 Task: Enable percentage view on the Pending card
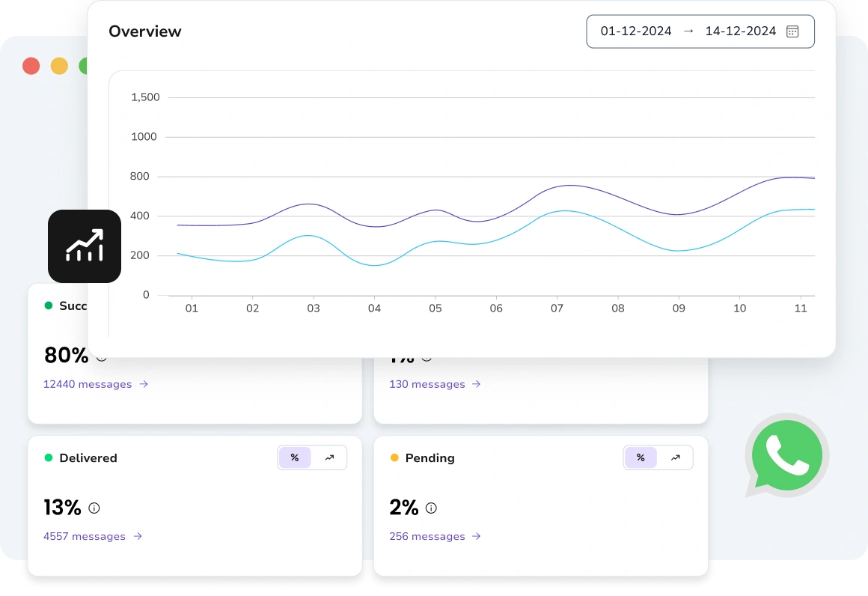point(641,457)
